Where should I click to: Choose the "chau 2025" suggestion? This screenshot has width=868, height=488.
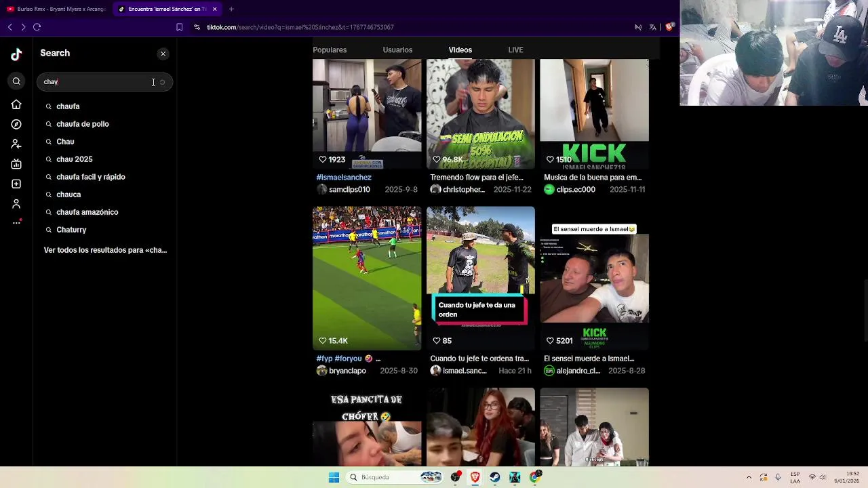click(x=75, y=159)
